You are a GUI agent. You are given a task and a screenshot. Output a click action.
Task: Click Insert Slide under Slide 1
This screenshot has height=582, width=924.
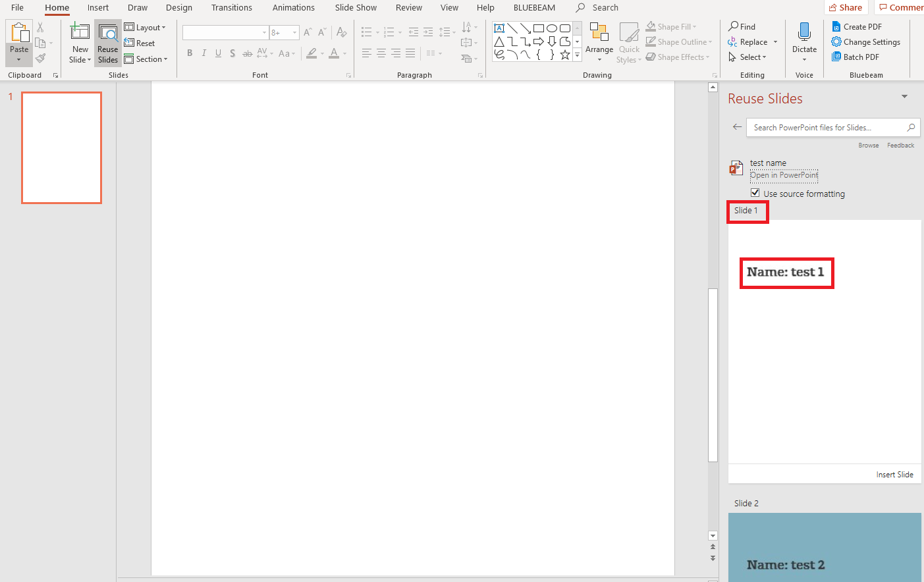click(x=894, y=474)
